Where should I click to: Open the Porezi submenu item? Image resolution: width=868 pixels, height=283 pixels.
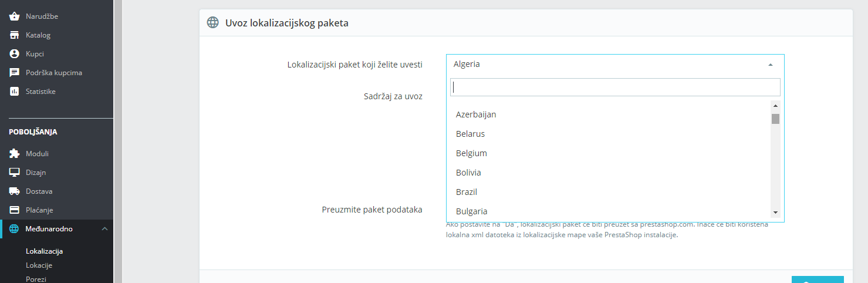click(x=36, y=279)
